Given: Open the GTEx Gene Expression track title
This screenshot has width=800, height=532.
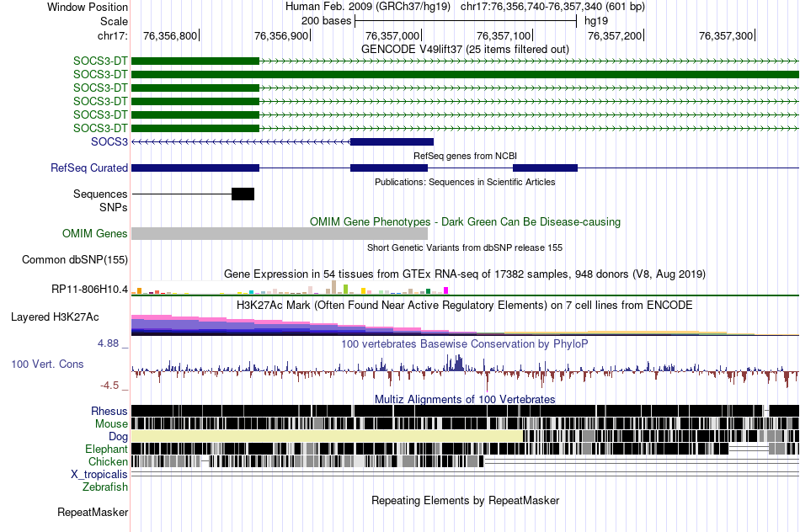Looking at the screenshot, I should (x=465, y=274).
